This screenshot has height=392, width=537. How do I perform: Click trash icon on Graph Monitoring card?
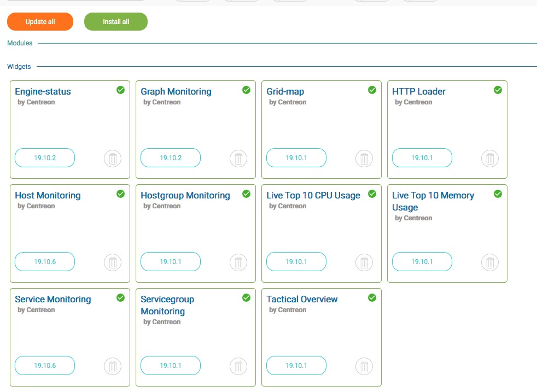(x=238, y=159)
